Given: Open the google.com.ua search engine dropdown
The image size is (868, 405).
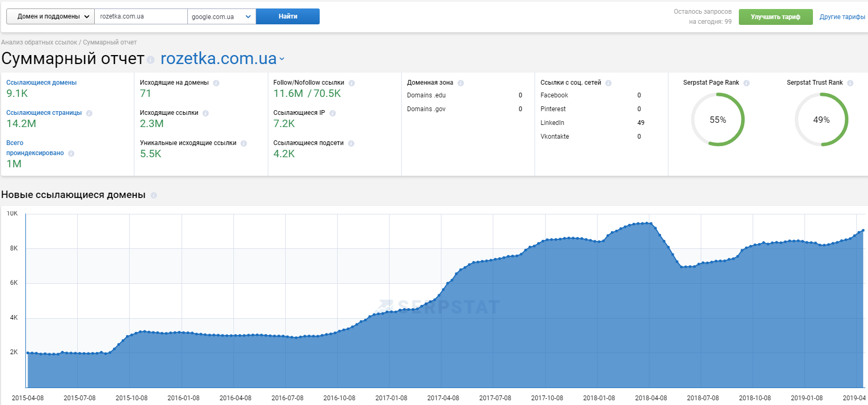Looking at the screenshot, I should (x=222, y=16).
